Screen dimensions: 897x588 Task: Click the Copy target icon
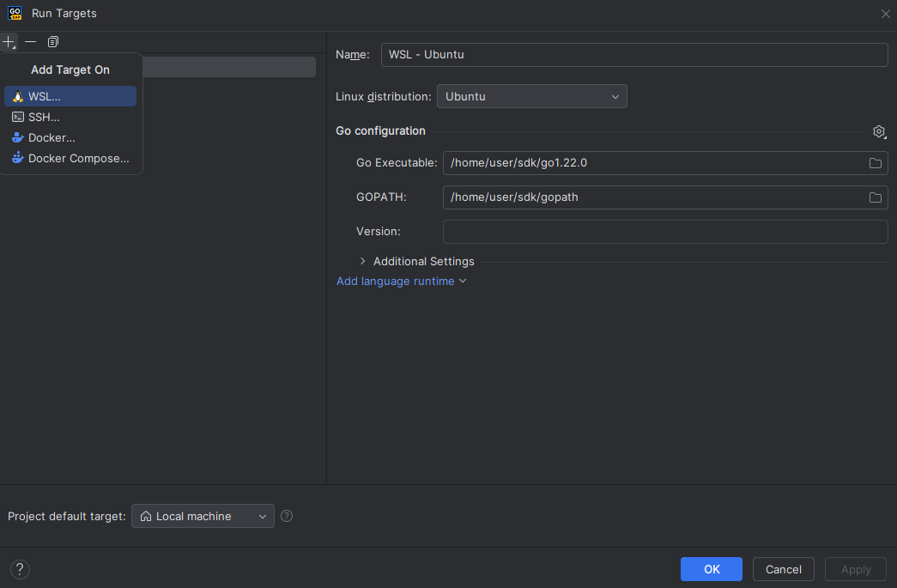[x=52, y=41]
